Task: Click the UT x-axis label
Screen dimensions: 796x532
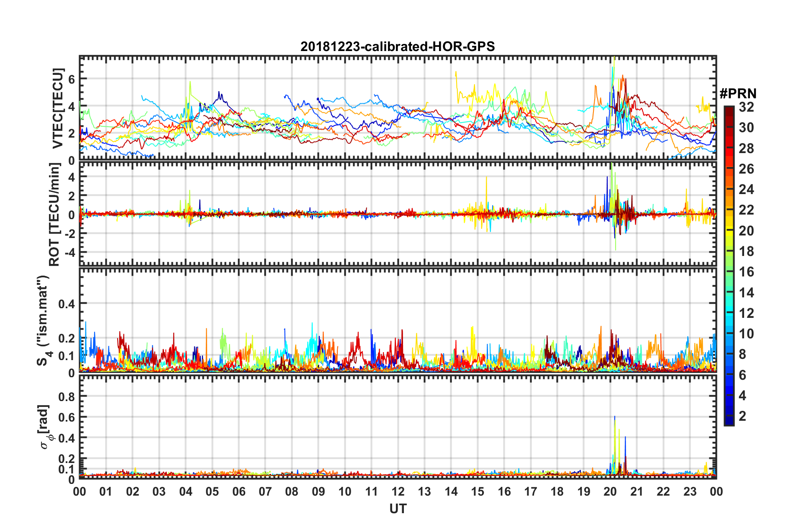Action: click(x=398, y=509)
